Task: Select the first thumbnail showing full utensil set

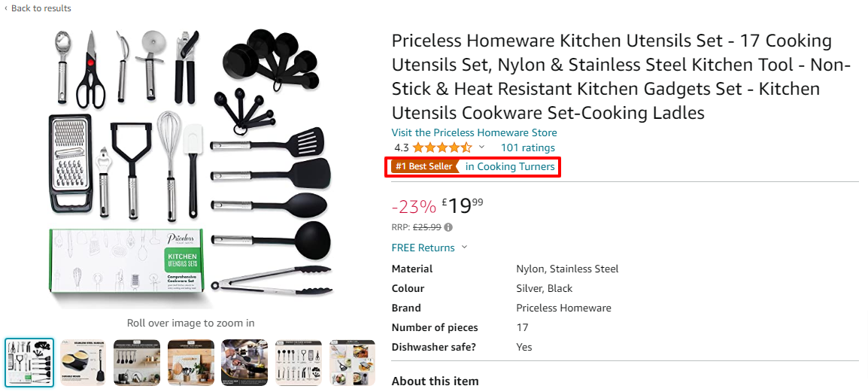Action: [x=29, y=362]
